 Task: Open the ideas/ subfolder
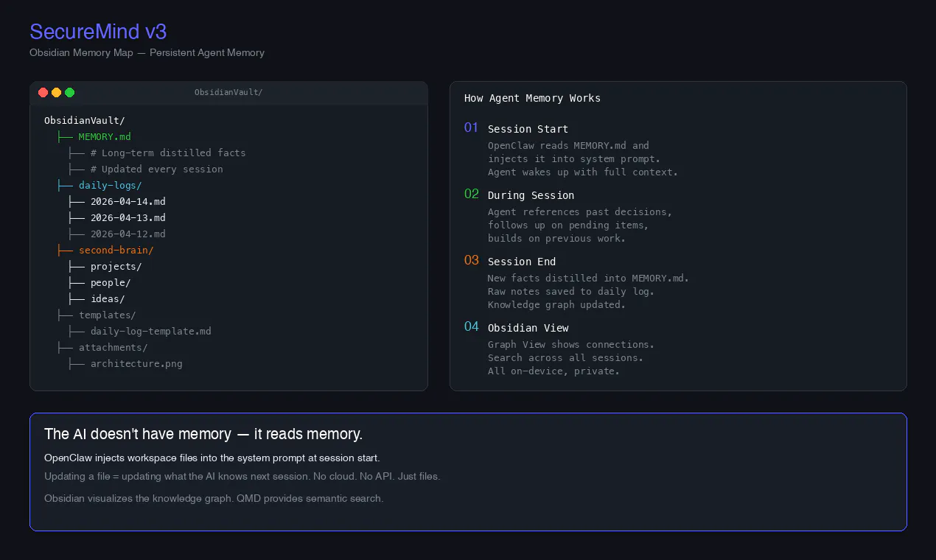(108, 298)
